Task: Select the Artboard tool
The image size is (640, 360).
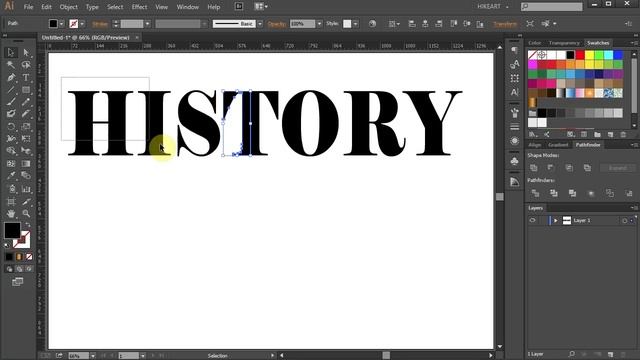Action: pyautogui.click(x=11, y=202)
